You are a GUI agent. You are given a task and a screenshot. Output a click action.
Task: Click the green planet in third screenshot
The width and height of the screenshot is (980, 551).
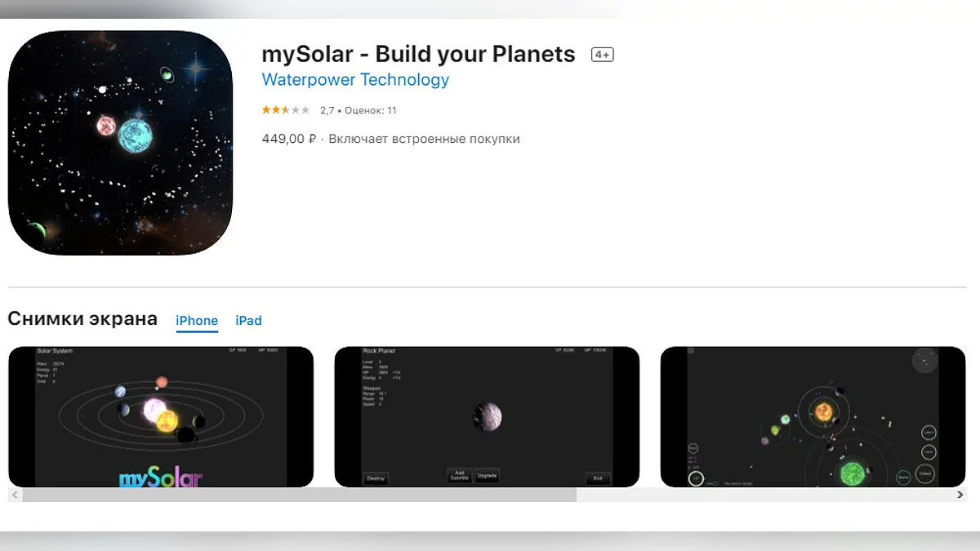(x=853, y=473)
